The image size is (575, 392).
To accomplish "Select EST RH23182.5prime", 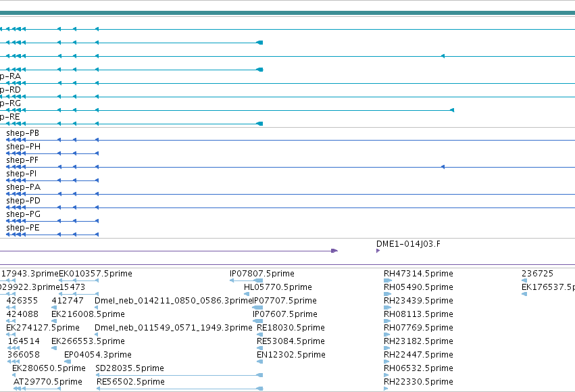I will point(418,341).
